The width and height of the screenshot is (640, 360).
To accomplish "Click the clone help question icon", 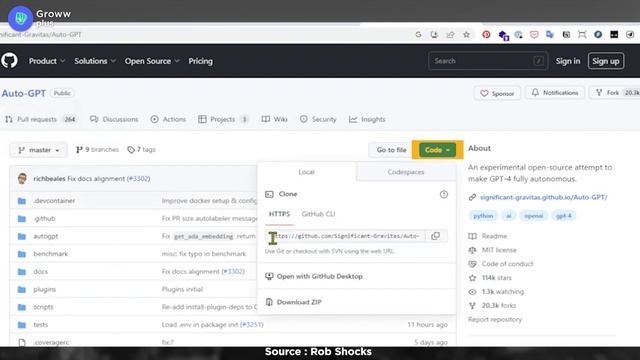I will 444,194.
